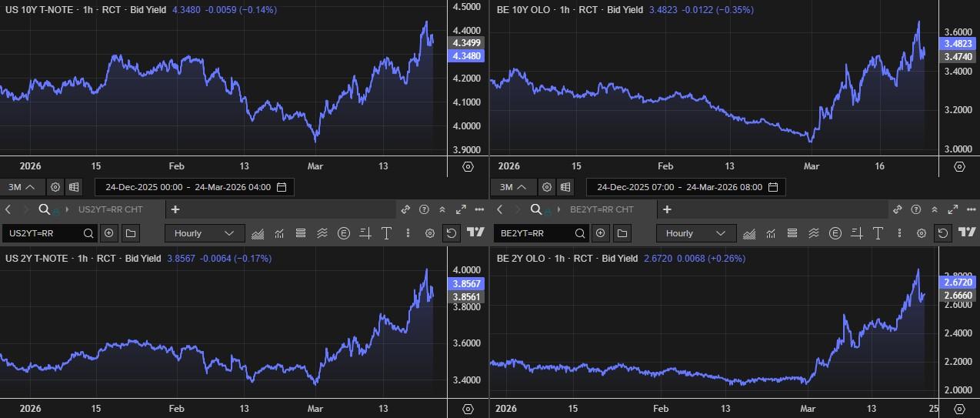Click the TradingView logo in BE2YT toolbar
This screenshot has width=980, height=418.
(x=966, y=233)
